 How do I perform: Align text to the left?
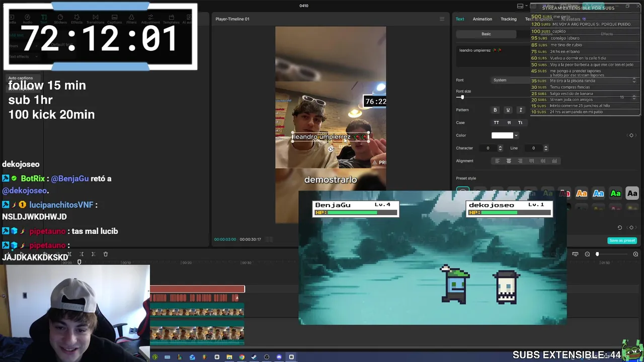[x=497, y=161]
